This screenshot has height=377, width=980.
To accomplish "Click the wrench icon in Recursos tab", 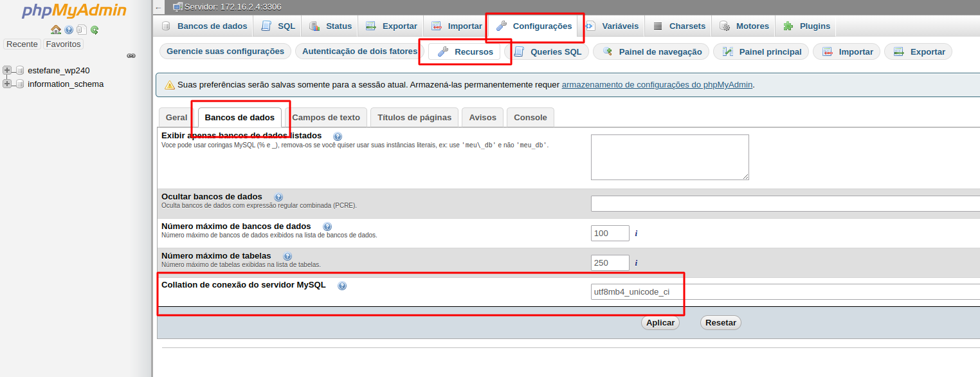I will tap(443, 51).
